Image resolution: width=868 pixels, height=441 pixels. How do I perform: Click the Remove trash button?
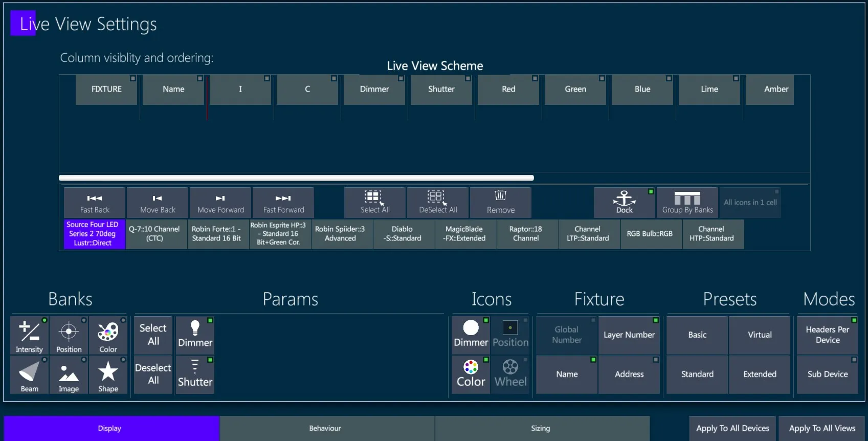[501, 203]
